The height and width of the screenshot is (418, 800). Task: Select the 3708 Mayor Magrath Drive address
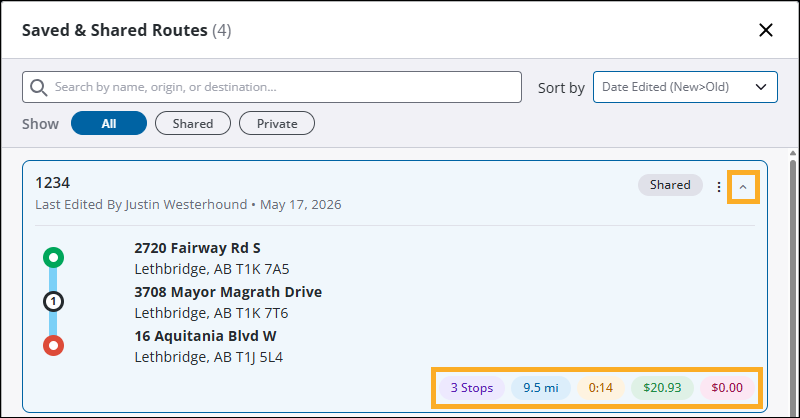(x=228, y=292)
